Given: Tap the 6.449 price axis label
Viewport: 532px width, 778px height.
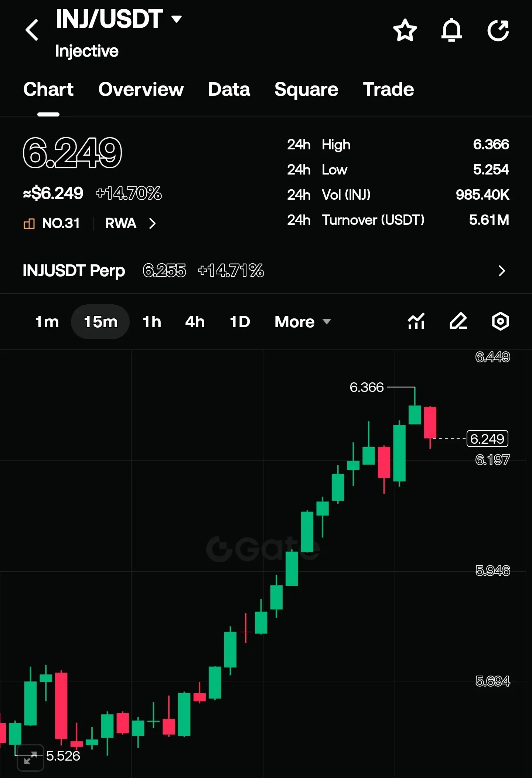Looking at the screenshot, I should (x=492, y=357).
